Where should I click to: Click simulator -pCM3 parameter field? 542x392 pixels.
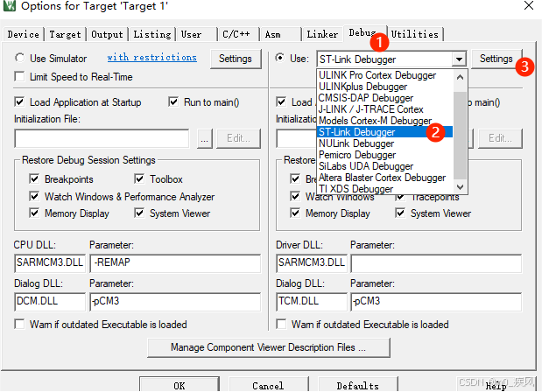(x=175, y=302)
